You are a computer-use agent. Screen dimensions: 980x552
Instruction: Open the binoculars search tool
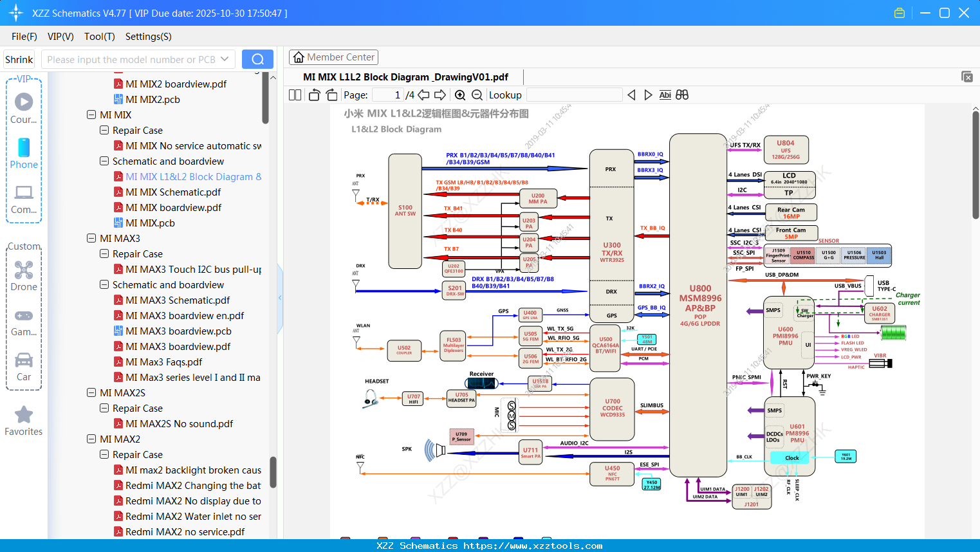(x=682, y=95)
